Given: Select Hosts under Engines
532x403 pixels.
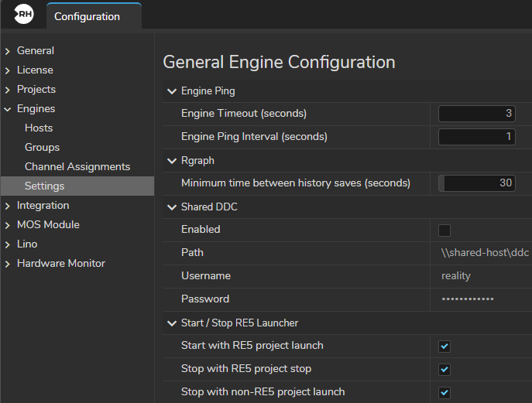Looking at the screenshot, I should pos(39,128).
